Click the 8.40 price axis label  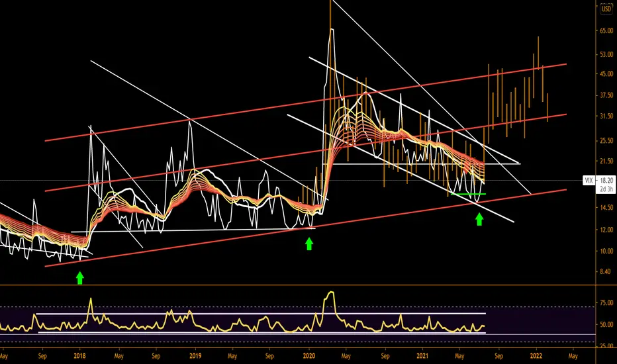606,271
